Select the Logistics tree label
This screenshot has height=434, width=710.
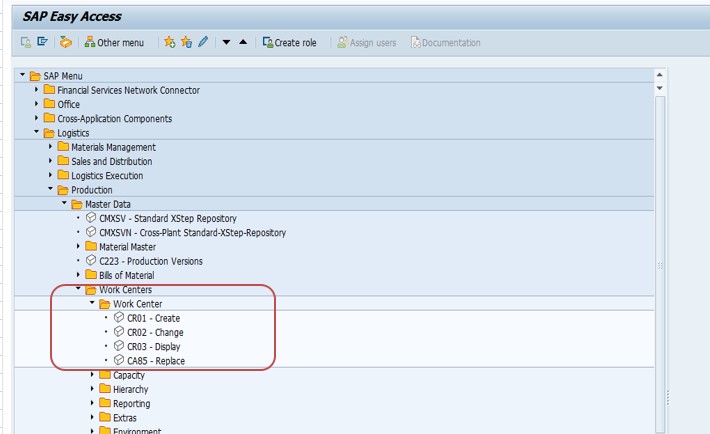[x=73, y=133]
